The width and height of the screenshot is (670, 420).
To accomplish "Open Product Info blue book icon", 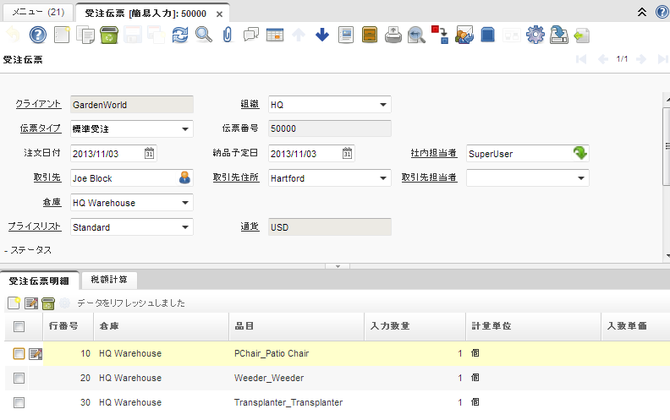I will [488, 35].
